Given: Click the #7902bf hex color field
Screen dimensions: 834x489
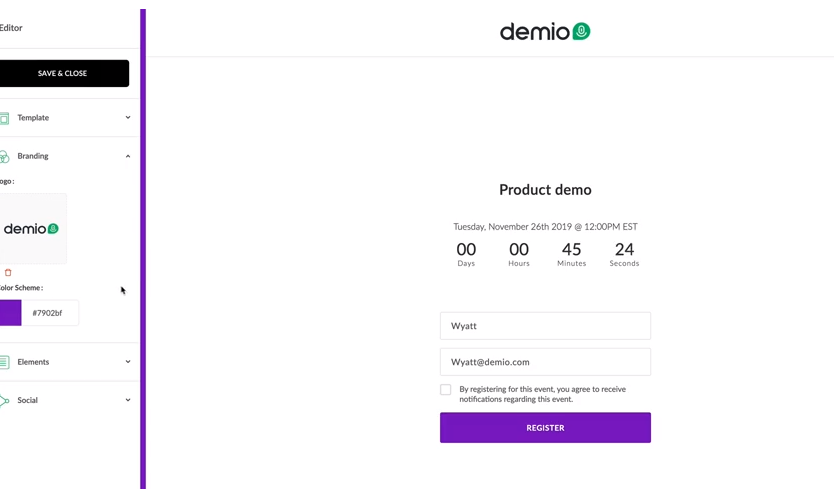Looking at the screenshot, I should [x=50, y=313].
